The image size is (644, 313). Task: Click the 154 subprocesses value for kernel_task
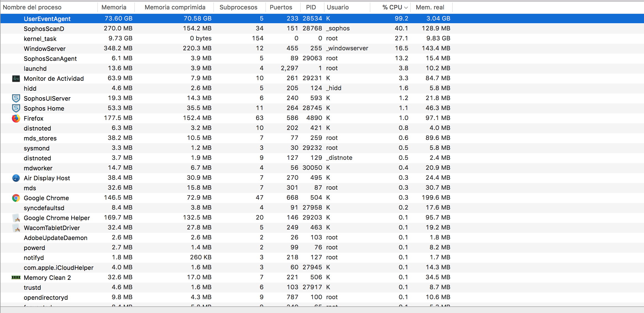tap(258, 38)
